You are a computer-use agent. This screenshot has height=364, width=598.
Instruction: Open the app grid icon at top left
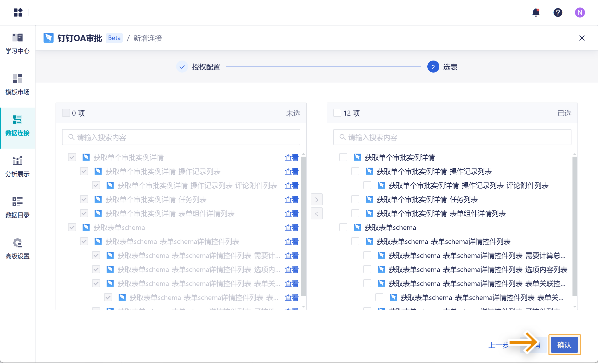18,12
